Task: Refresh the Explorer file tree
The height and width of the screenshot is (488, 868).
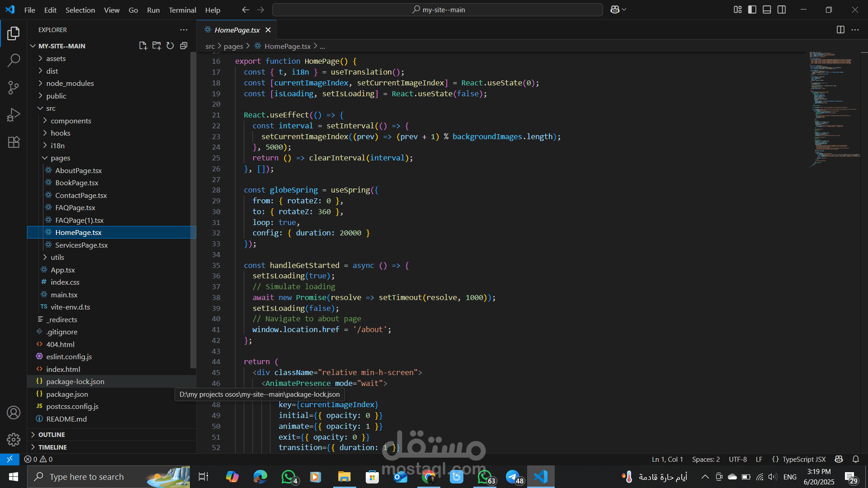Action: [x=170, y=46]
